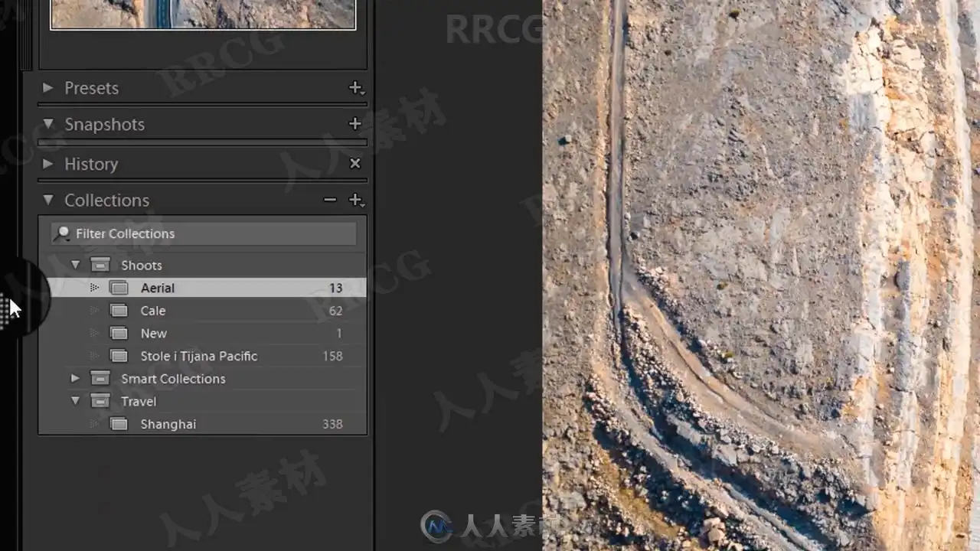Click the Presets panel title
This screenshot has height=551, width=980.
pyautogui.click(x=91, y=88)
